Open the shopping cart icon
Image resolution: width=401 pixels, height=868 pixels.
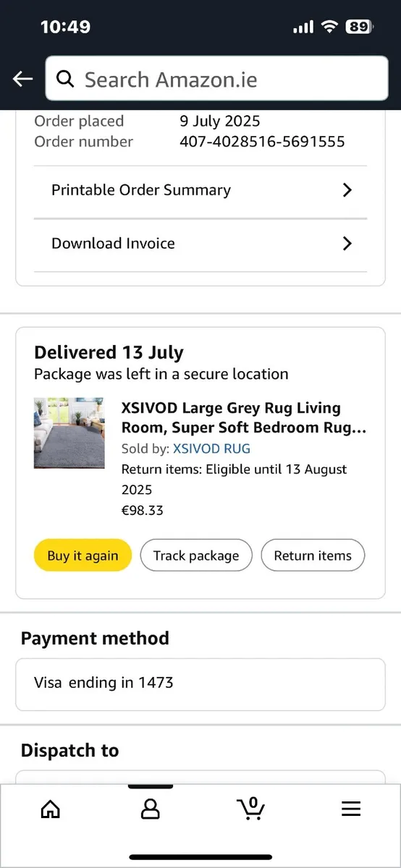tap(251, 808)
